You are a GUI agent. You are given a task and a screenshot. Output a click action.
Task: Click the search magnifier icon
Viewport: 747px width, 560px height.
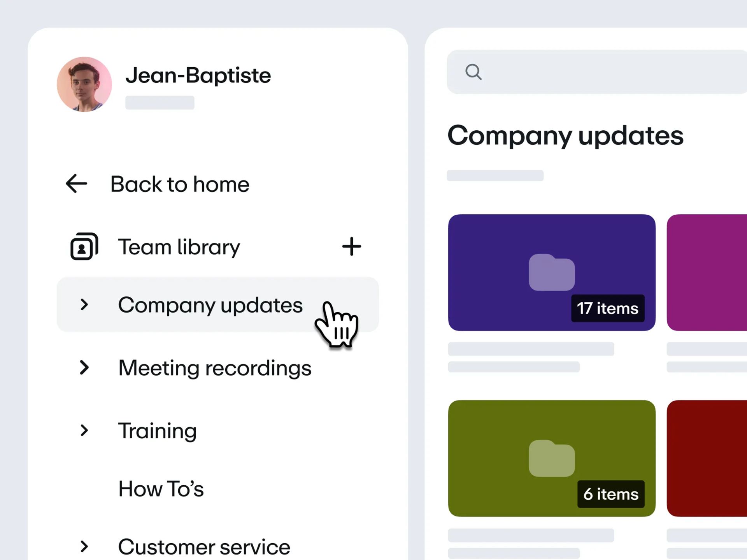pyautogui.click(x=473, y=72)
